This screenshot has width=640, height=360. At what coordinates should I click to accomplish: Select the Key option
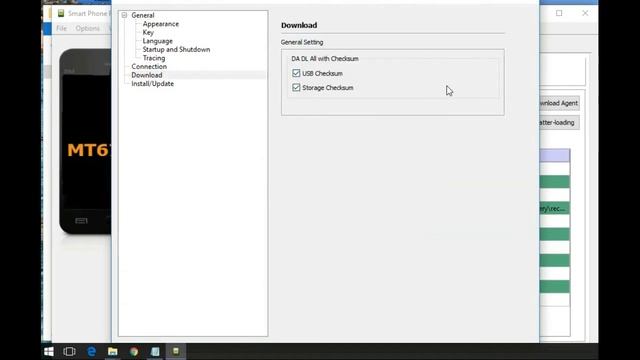(148, 32)
